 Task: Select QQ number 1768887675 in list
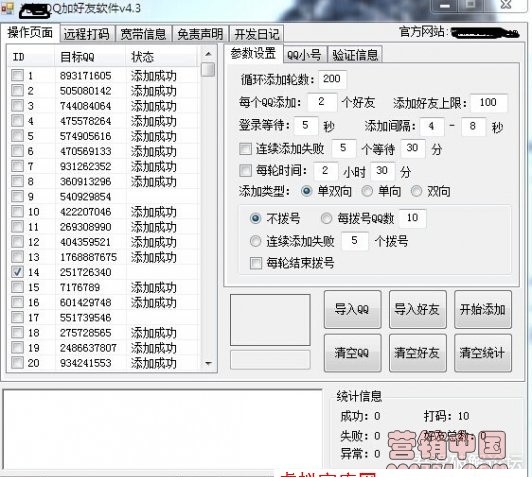[x=88, y=257]
